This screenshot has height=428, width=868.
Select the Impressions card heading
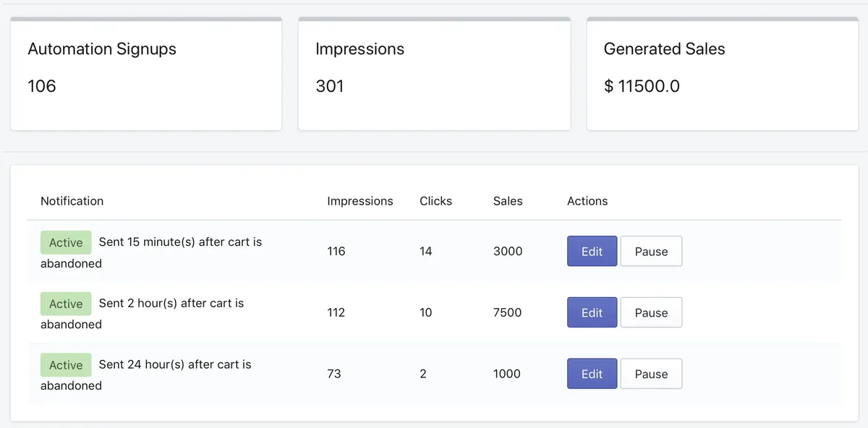click(360, 49)
